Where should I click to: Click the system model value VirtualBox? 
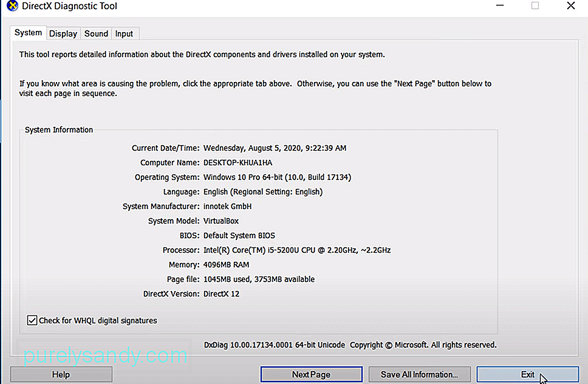pyautogui.click(x=221, y=221)
